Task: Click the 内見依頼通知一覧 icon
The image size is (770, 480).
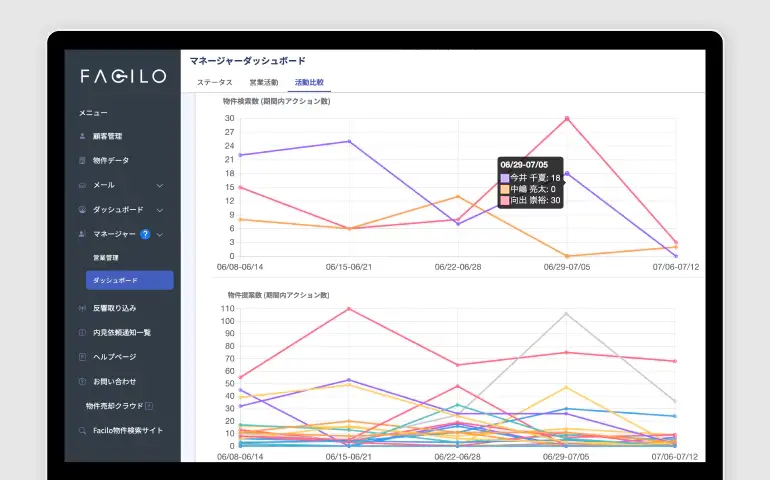Action: 82,332
